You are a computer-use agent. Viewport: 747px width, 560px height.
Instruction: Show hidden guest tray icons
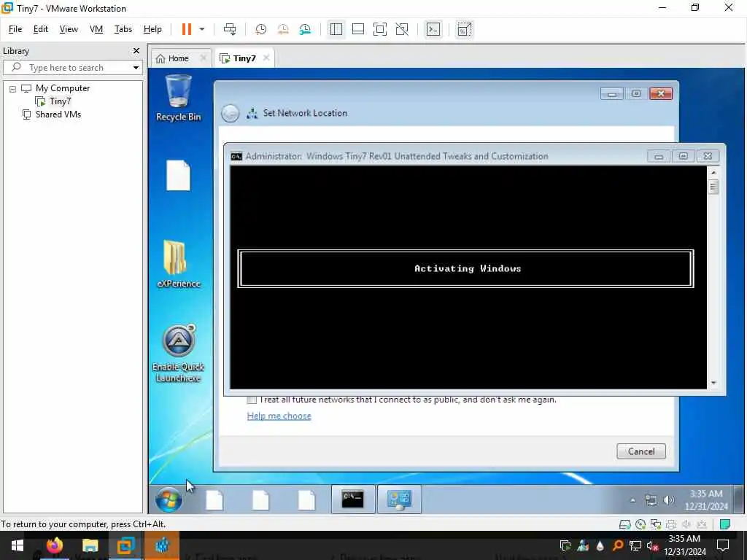point(632,500)
